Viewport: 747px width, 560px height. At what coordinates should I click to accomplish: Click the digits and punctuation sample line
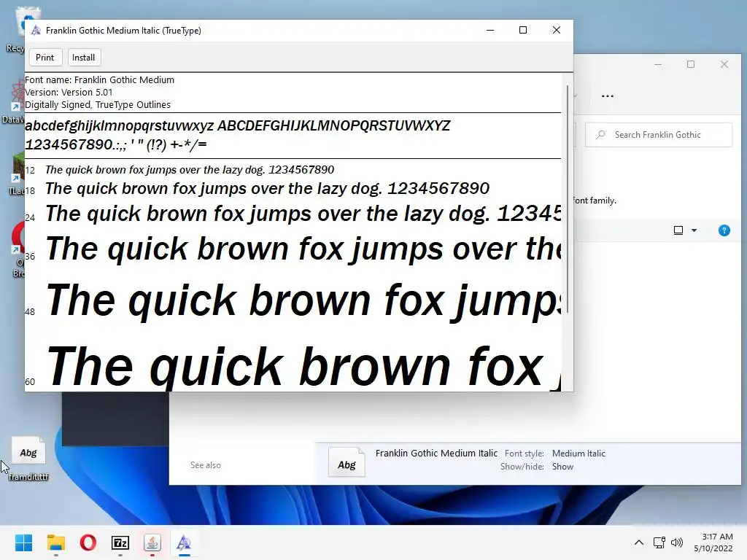pos(116,144)
